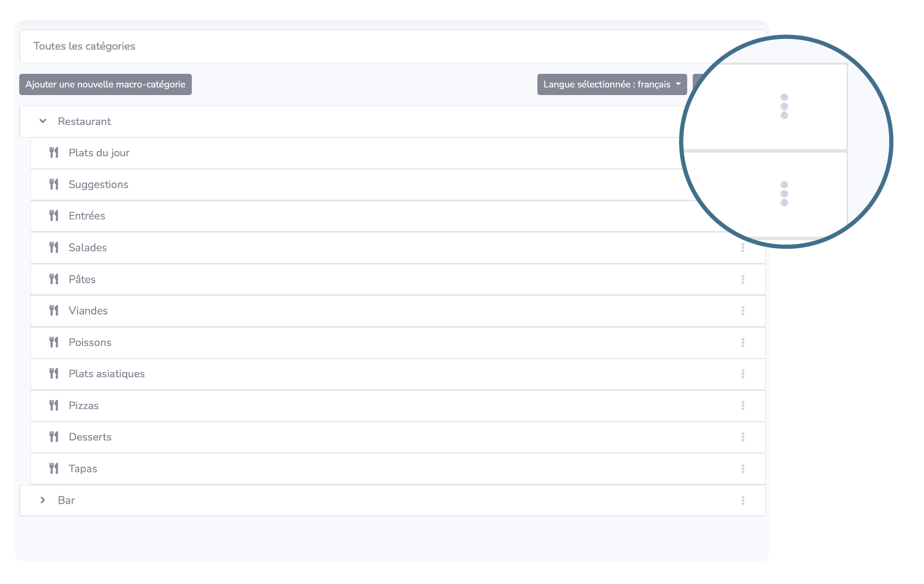Click Ajouter une nouvelle macro-catégorie button
Screen dimensions: 924x584
(105, 84)
